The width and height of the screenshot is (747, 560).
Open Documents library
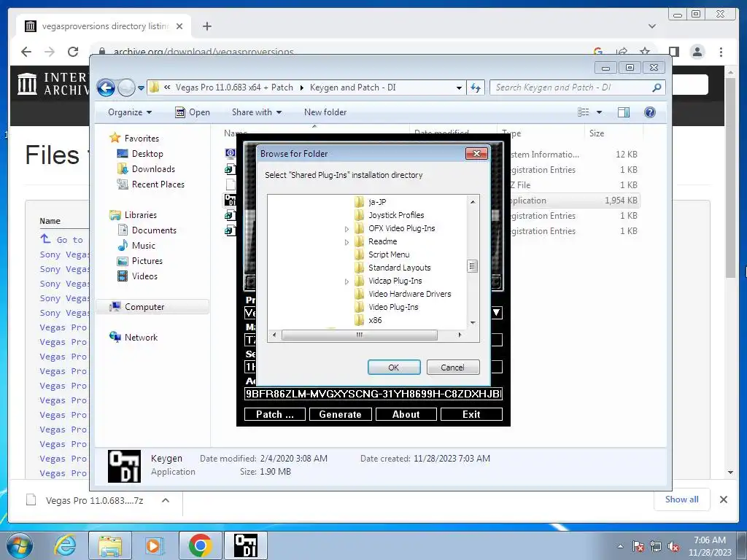point(147,230)
